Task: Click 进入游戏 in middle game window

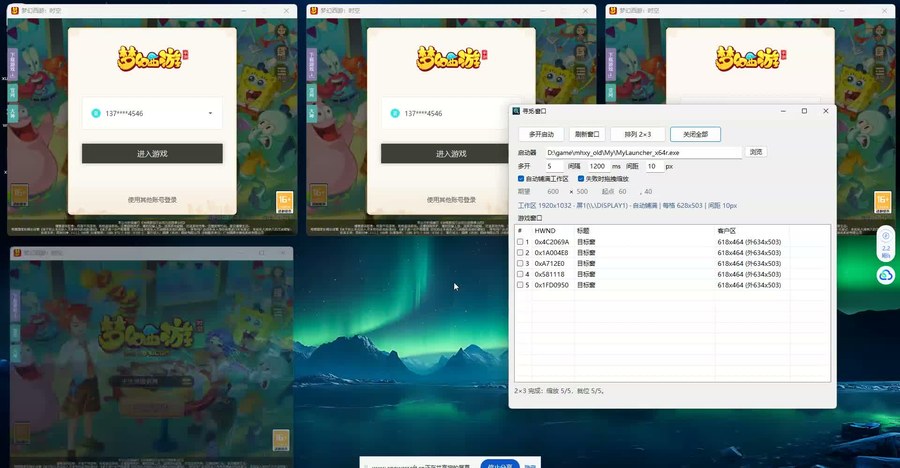Action: click(451, 153)
